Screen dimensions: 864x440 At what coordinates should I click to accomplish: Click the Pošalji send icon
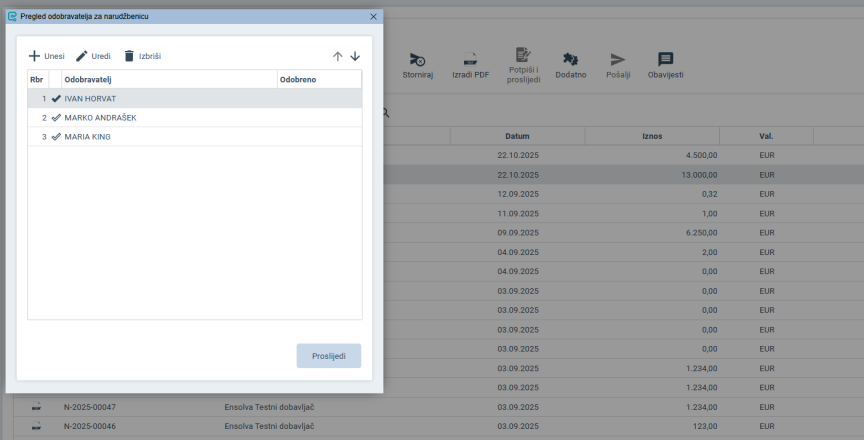pos(618,59)
